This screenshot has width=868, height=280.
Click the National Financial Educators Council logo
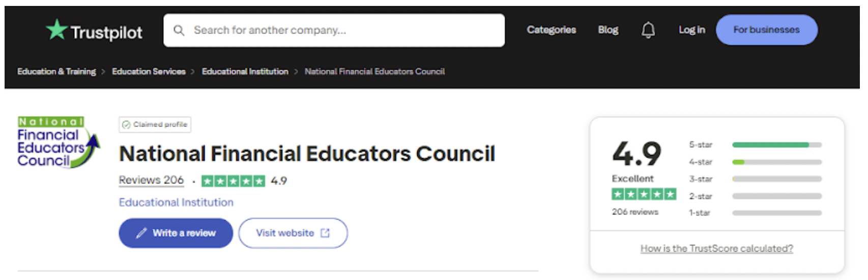coord(58,143)
